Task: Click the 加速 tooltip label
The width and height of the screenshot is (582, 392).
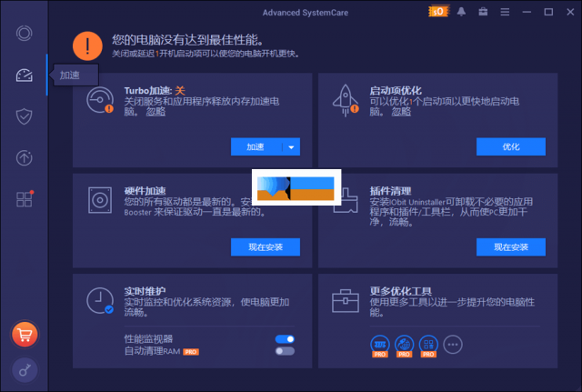Action: [70, 75]
